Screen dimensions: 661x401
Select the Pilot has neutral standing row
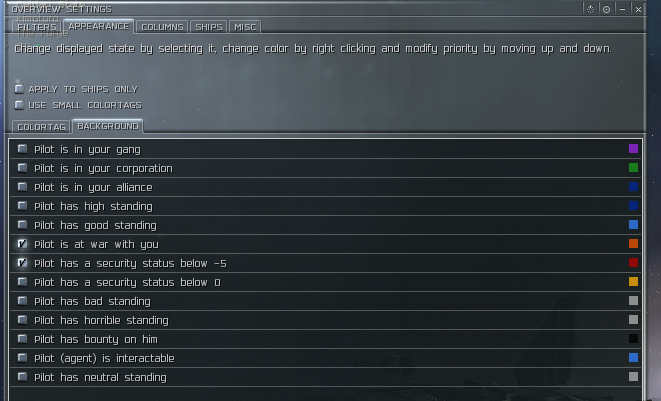pos(325,377)
